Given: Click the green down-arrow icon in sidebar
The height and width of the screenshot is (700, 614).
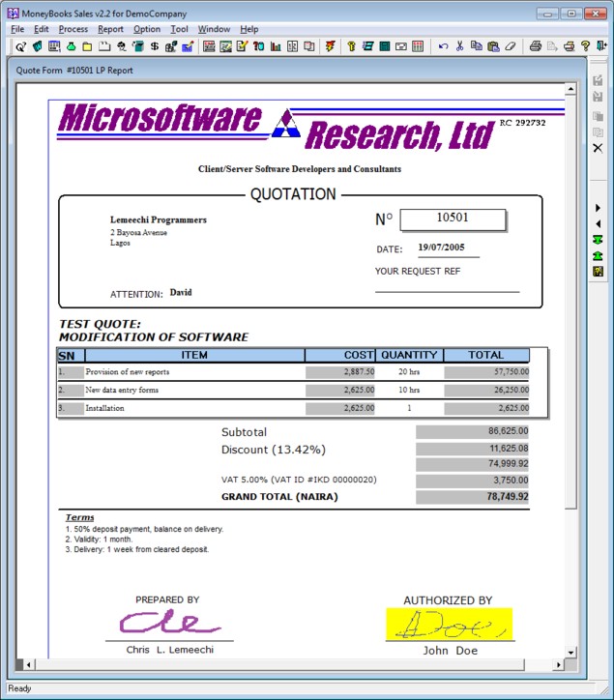Looking at the screenshot, I should [x=598, y=240].
